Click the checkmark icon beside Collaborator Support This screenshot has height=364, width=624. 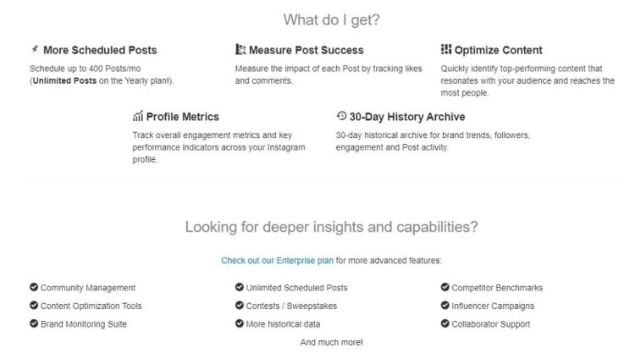coord(445,323)
